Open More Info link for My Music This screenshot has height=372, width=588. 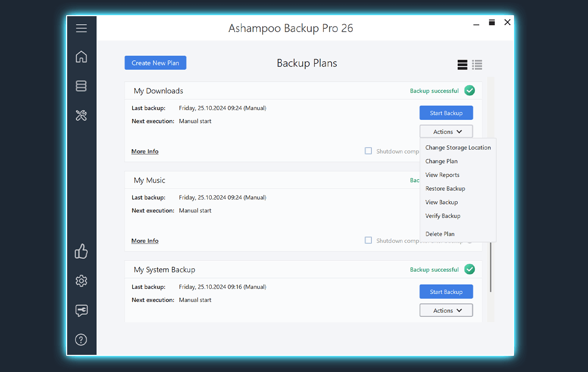pyautogui.click(x=145, y=241)
